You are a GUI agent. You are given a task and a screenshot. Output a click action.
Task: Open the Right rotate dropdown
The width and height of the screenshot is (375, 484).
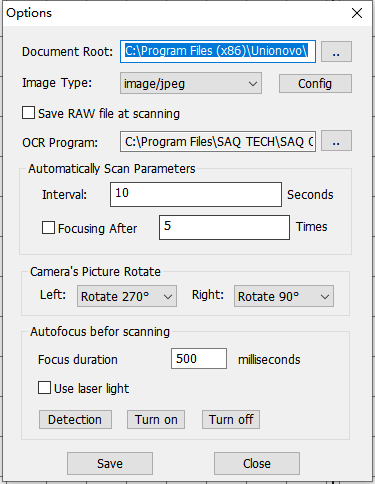pos(284,296)
